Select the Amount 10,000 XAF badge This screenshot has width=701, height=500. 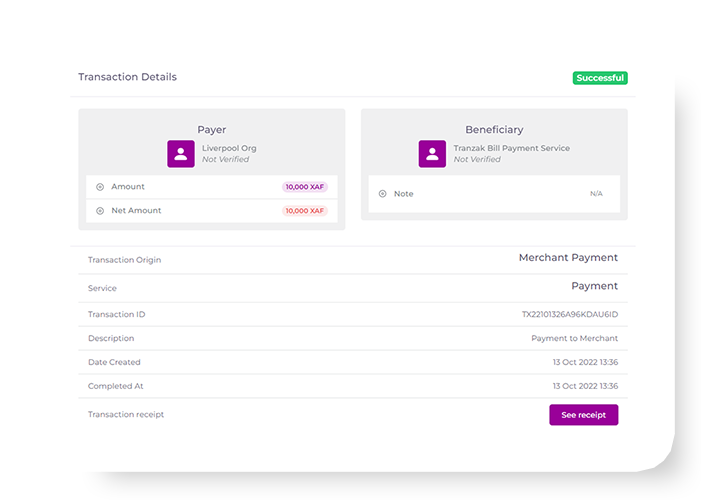coord(304,187)
